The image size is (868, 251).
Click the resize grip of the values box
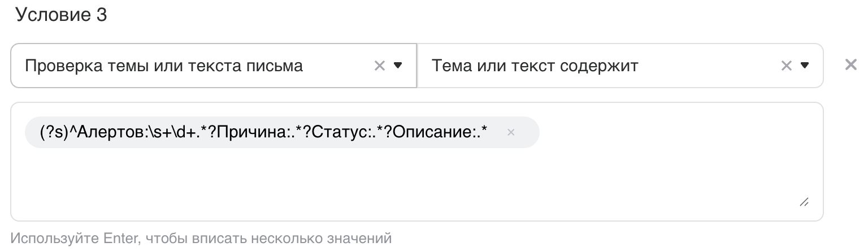click(804, 202)
